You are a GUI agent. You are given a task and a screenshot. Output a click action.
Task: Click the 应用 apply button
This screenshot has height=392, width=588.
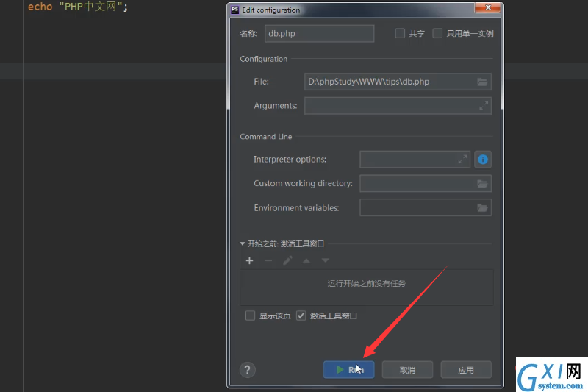click(466, 370)
